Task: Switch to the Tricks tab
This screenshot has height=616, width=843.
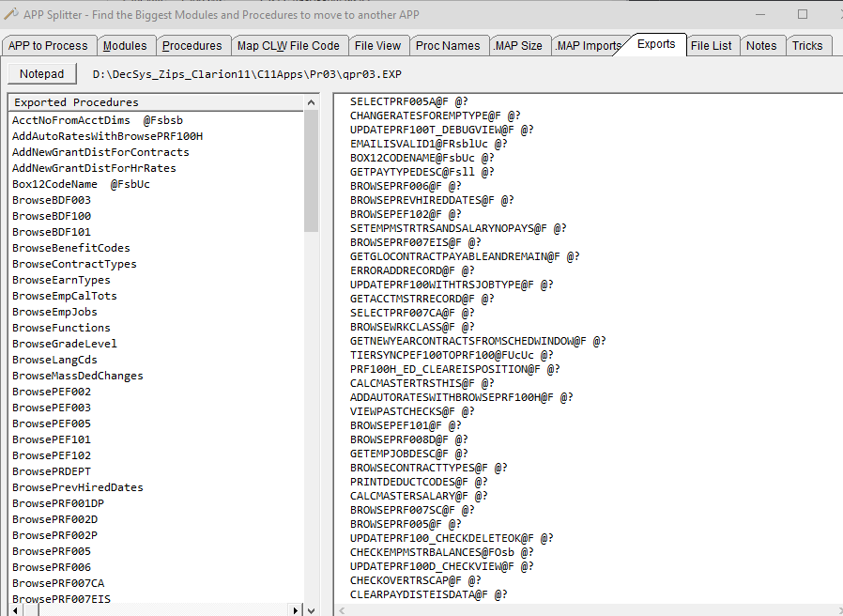Action: [807, 45]
